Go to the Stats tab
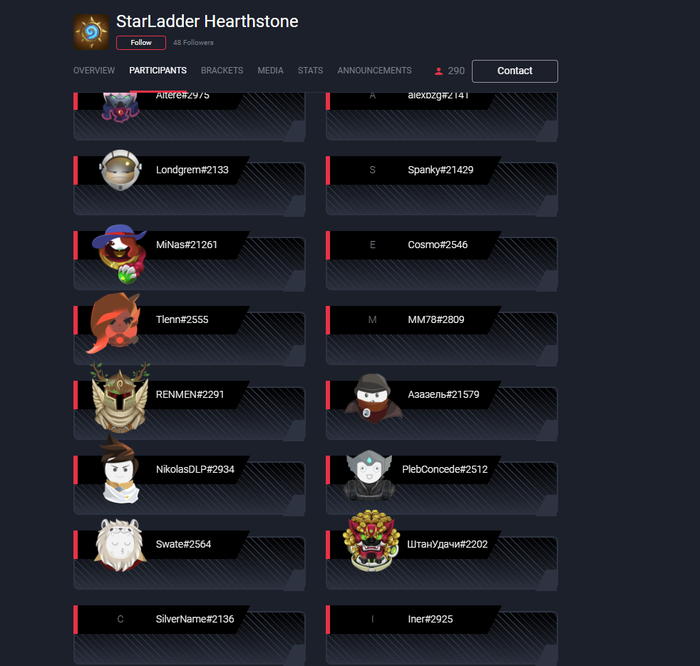700x666 pixels. [x=310, y=71]
